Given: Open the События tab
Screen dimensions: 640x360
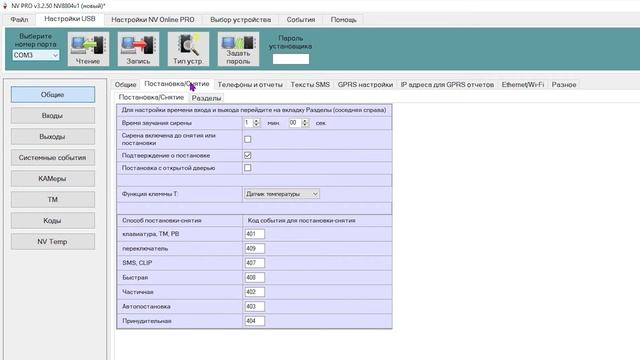Looking at the screenshot, I should point(301,20).
